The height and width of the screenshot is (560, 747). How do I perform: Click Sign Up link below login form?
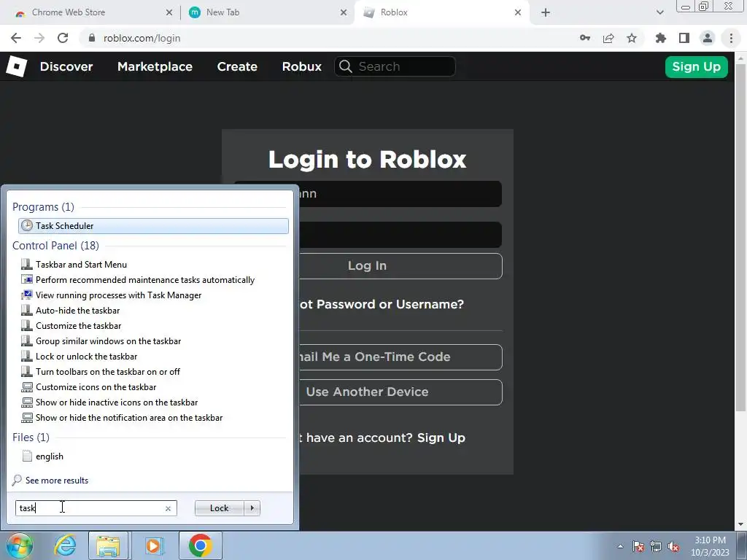[441, 437]
